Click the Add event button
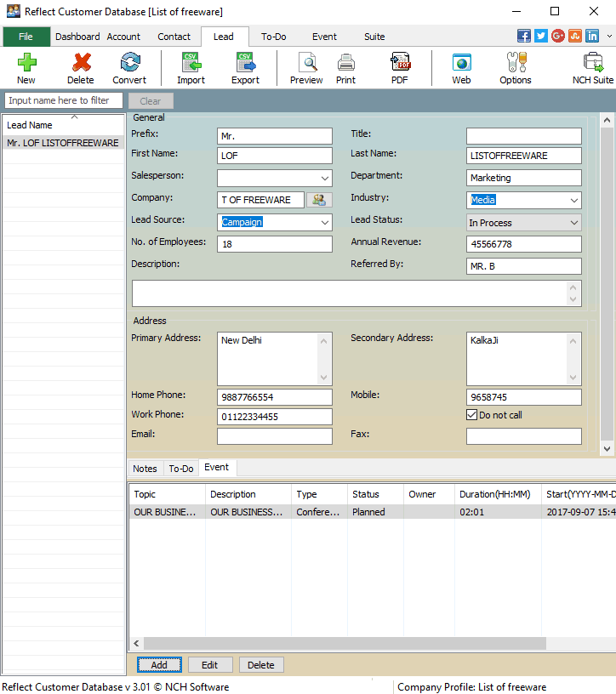This screenshot has height=694, width=616. point(159,665)
